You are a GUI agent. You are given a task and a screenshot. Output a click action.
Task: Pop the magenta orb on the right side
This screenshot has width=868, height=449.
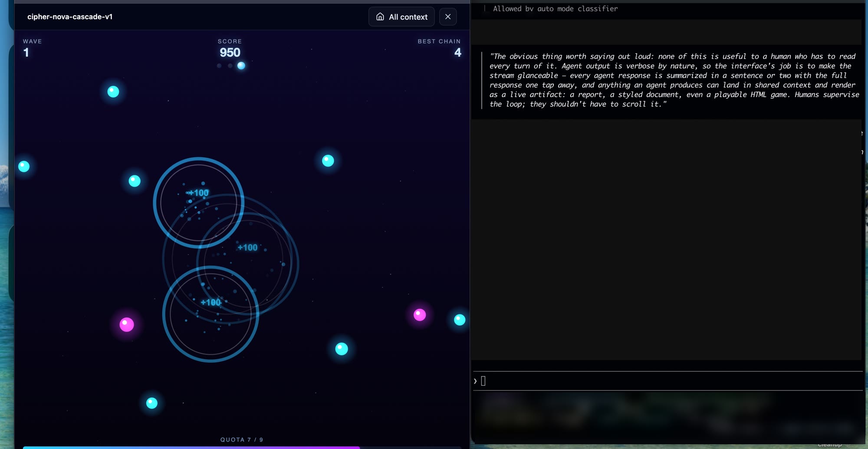(420, 315)
